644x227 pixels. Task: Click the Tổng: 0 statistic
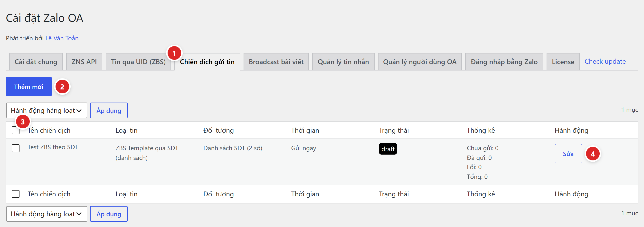tap(477, 177)
